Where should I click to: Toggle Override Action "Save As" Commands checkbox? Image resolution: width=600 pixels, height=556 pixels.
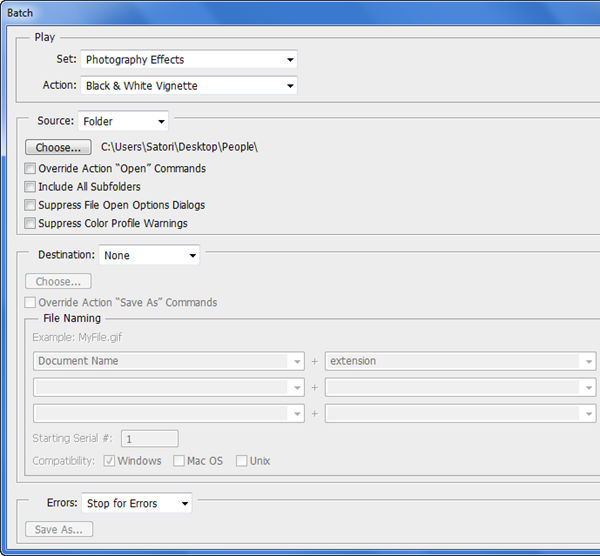click(x=31, y=302)
